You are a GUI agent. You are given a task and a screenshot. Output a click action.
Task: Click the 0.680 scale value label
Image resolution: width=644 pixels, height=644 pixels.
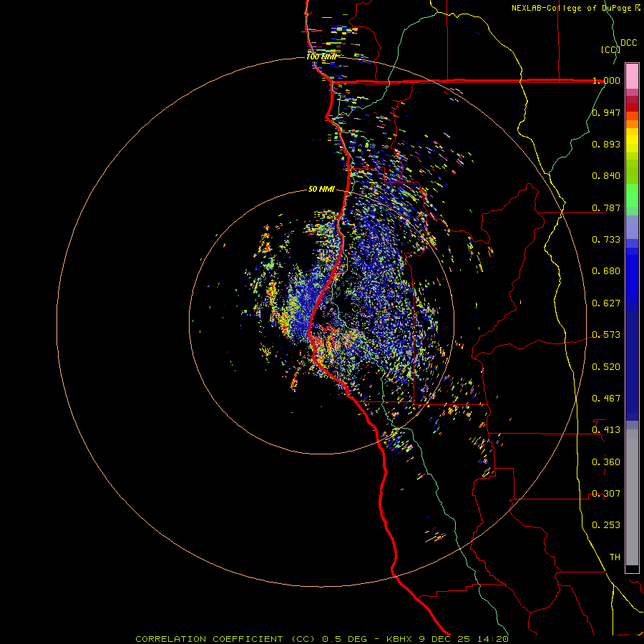[606, 271]
